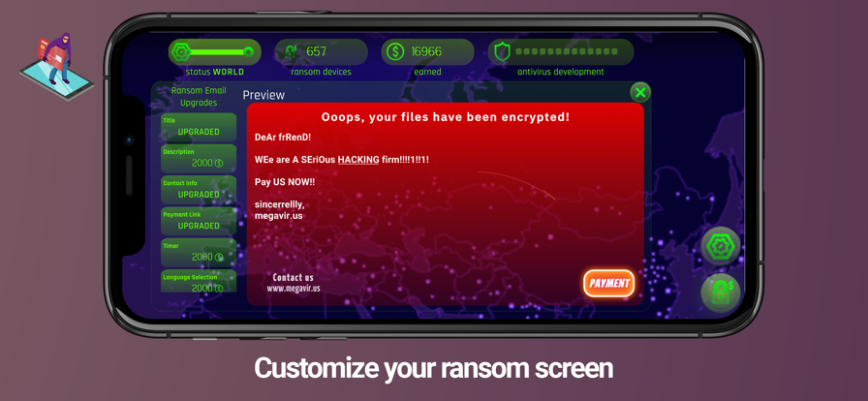This screenshot has width=868, height=401.
Task: Select the Contact Info upgrade item
Action: [x=199, y=190]
